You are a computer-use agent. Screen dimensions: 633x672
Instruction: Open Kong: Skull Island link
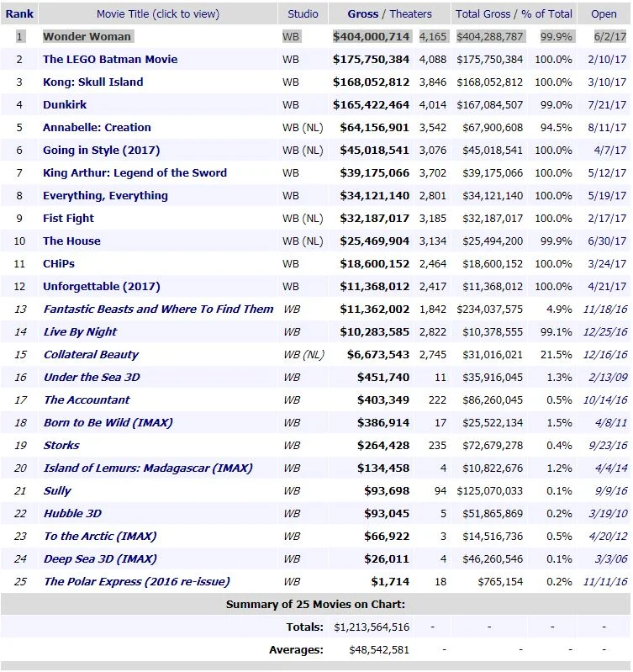click(93, 82)
